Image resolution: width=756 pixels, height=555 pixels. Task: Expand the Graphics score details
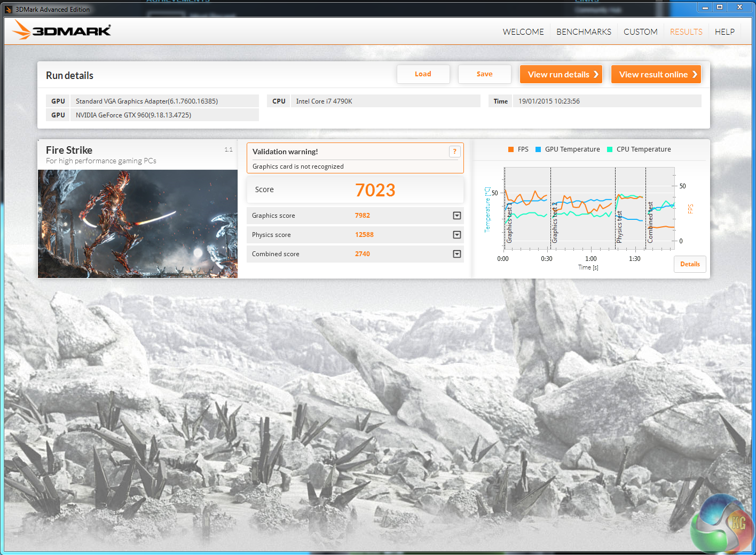[x=457, y=216]
